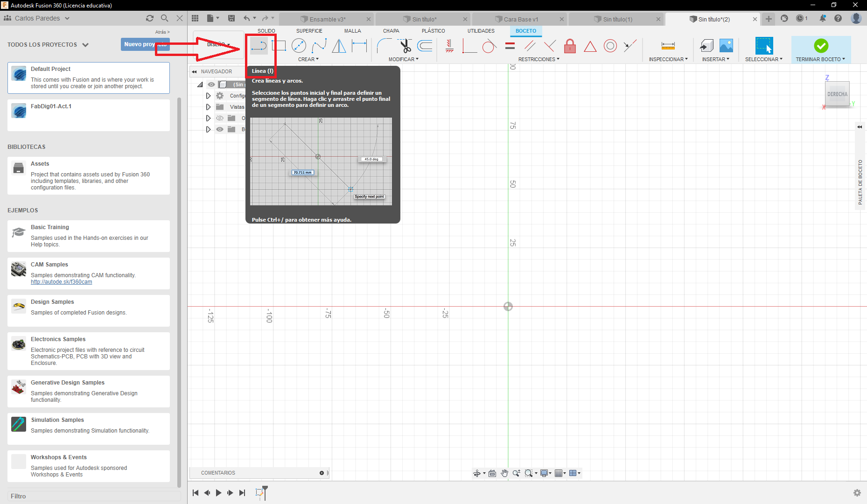The image size is (867, 504).
Task: Activate the mirror sketch tool
Action: click(339, 46)
